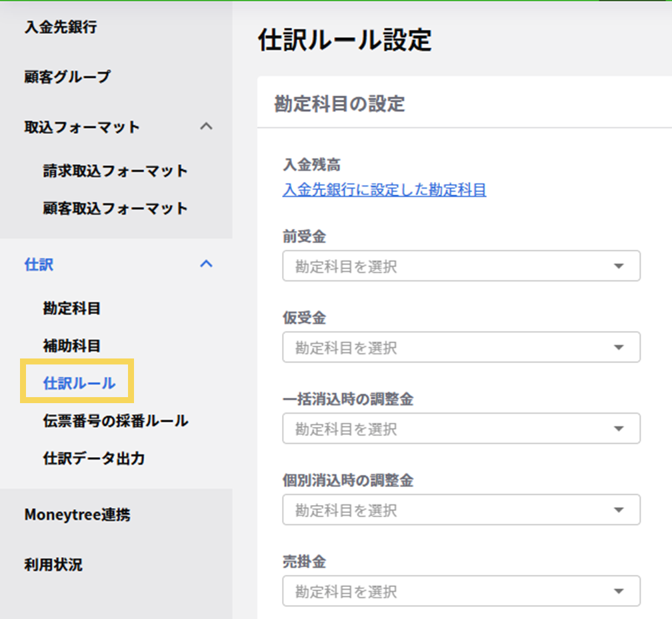Open 顧客グループ in the sidebar
672x619 pixels.
click(67, 77)
